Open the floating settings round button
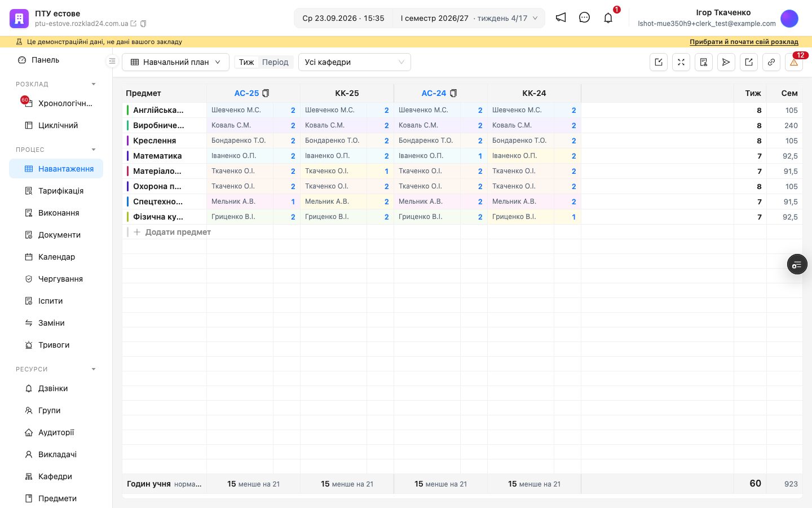 [x=797, y=264]
